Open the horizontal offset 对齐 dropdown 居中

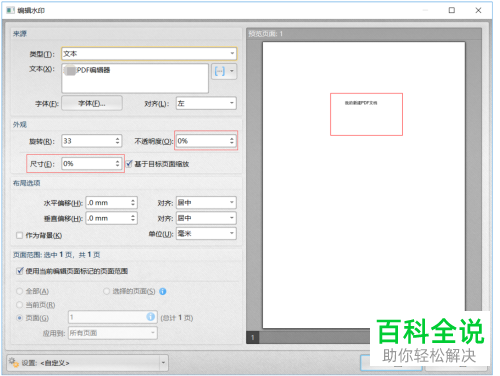click(x=206, y=203)
